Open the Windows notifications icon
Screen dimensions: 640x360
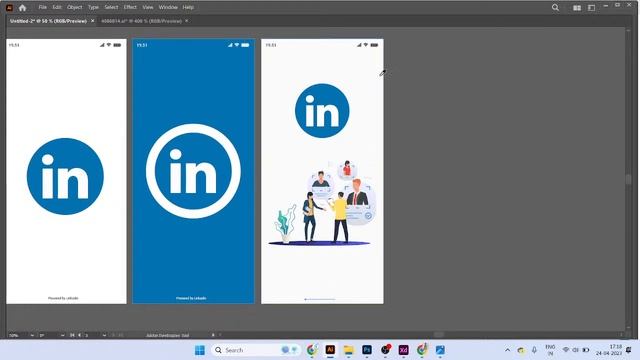[x=629, y=350]
